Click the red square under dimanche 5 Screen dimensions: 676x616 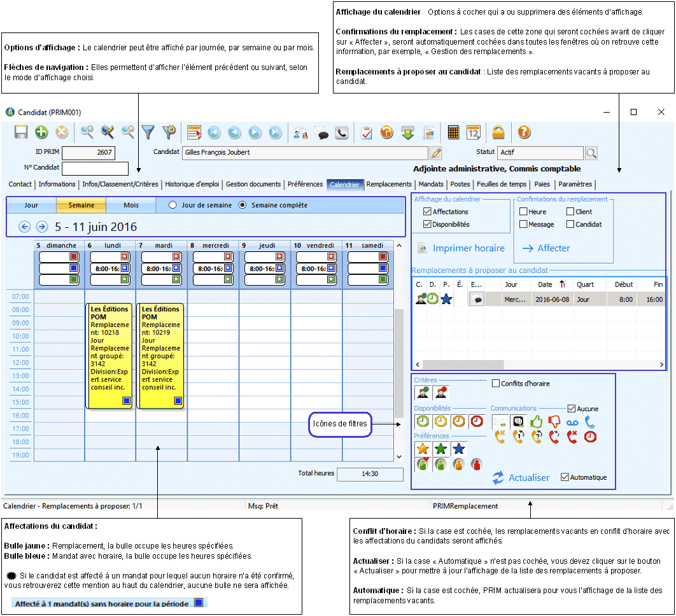(74, 256)
